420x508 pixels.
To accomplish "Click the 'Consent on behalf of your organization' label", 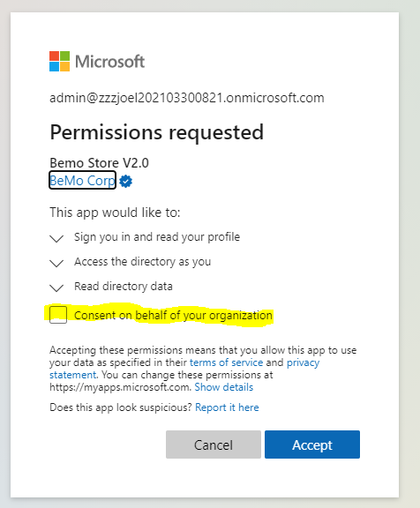I will point(173,315).
